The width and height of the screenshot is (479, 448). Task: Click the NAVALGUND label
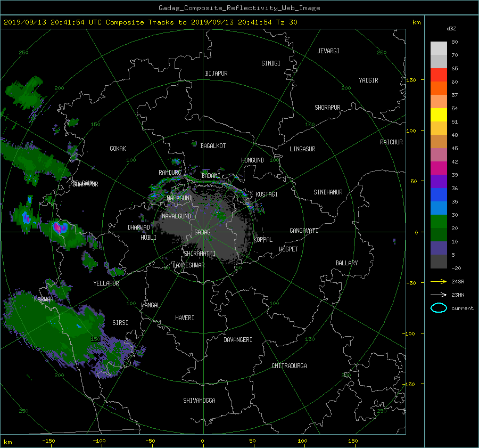point(176,216)
